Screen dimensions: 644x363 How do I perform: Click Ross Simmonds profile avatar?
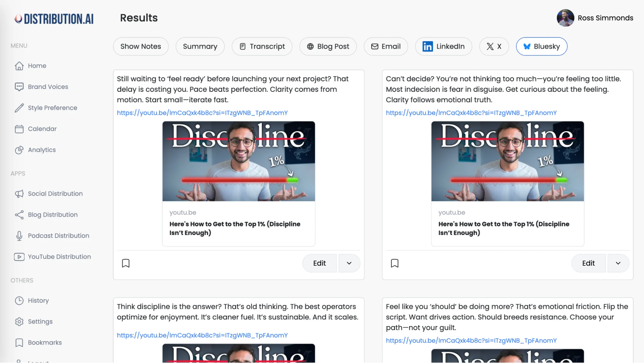point(565,18)
